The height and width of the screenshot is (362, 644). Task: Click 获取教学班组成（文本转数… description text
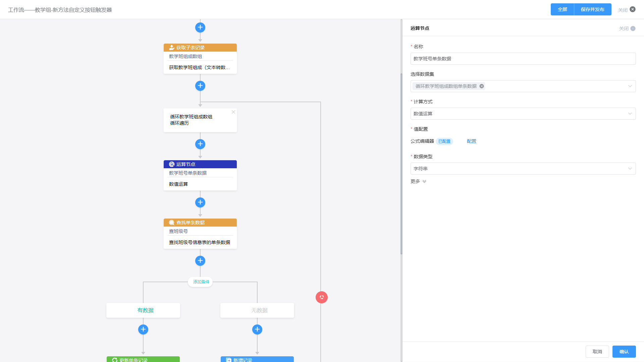199,67
